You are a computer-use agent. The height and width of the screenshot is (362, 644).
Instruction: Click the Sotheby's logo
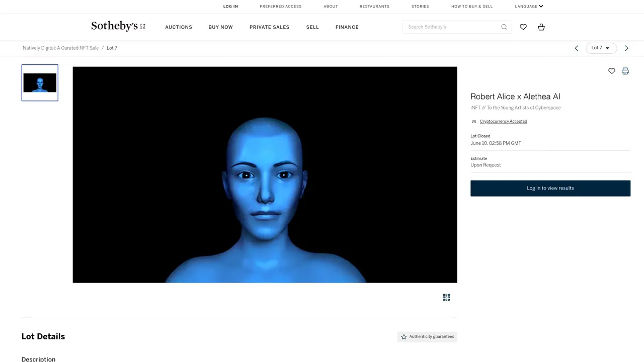point(118,27)
